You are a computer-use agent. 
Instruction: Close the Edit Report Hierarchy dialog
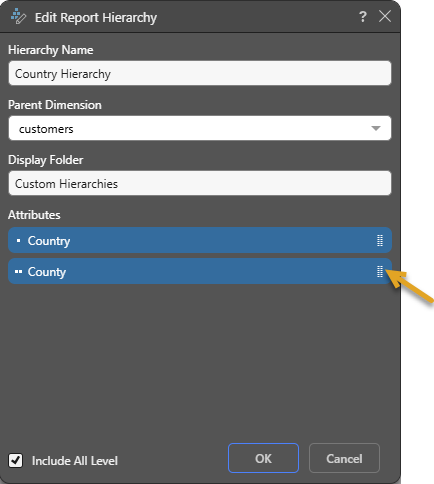tap(385, 16)
